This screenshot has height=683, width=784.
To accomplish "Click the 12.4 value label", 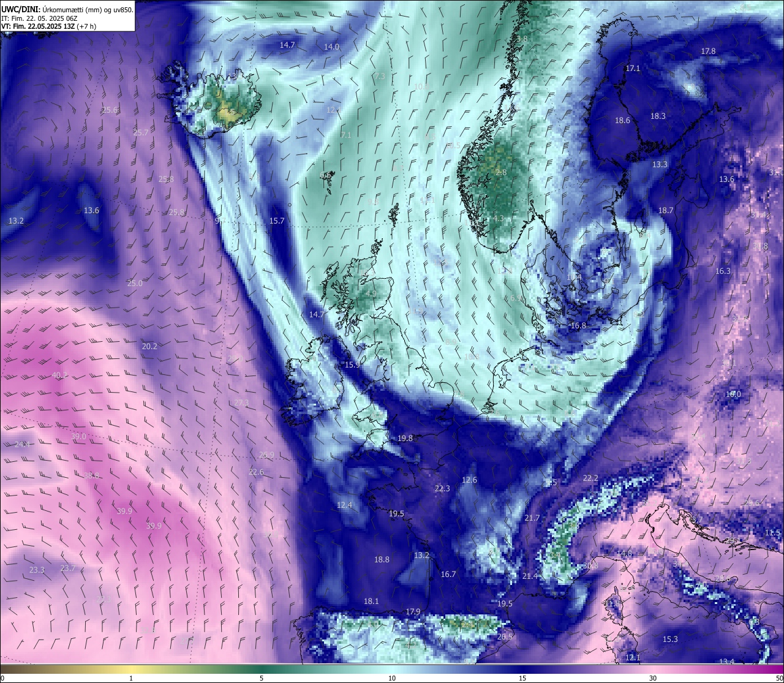I will tap(344, 505).
